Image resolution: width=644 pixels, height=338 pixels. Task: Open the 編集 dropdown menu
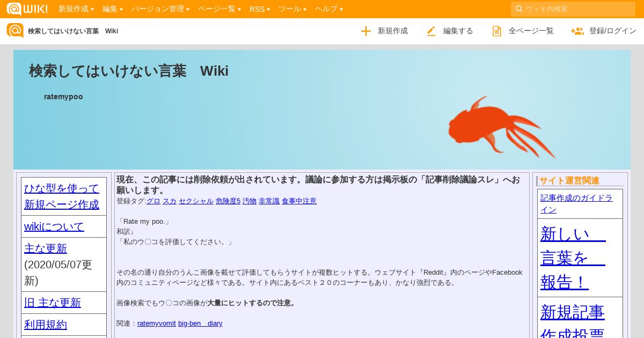(x=113, y=9)
